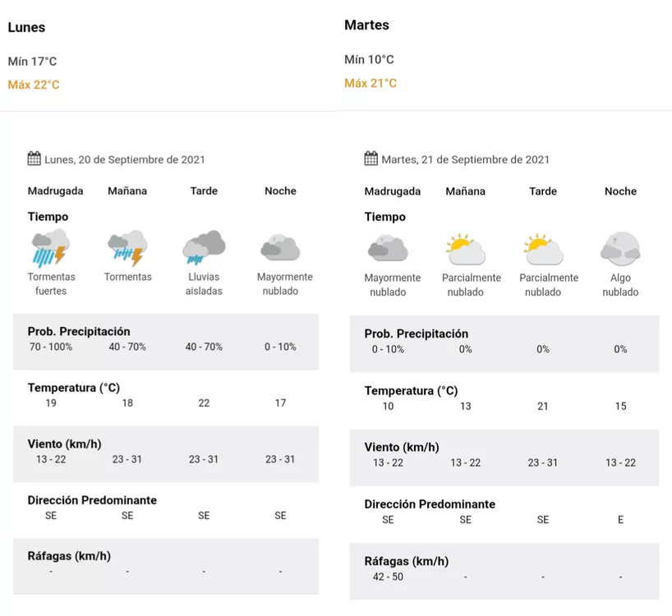Toggle the Madrugada column for Lunes
Viewport: 672px width, 616px height.
point(55,191)
